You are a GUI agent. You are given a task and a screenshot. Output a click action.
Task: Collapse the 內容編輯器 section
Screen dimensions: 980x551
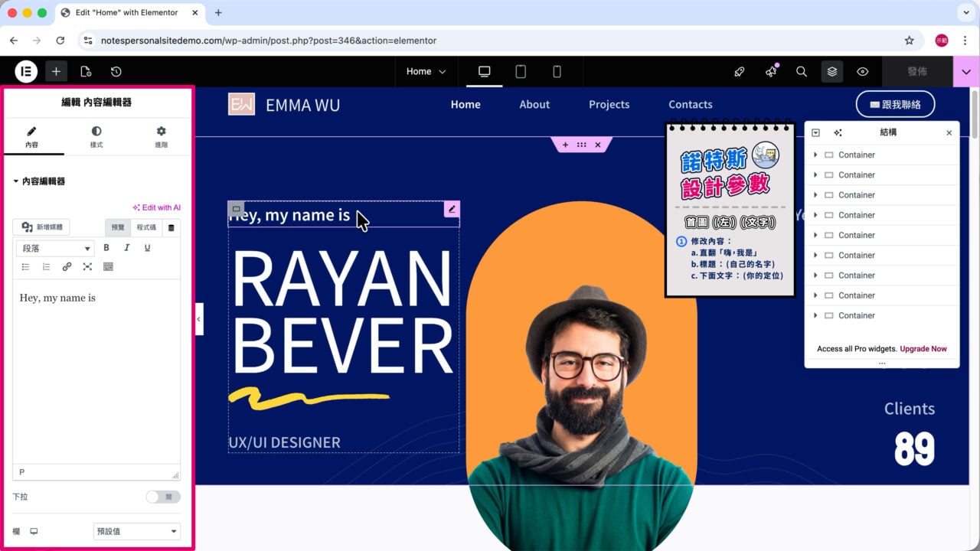[39, 181]
